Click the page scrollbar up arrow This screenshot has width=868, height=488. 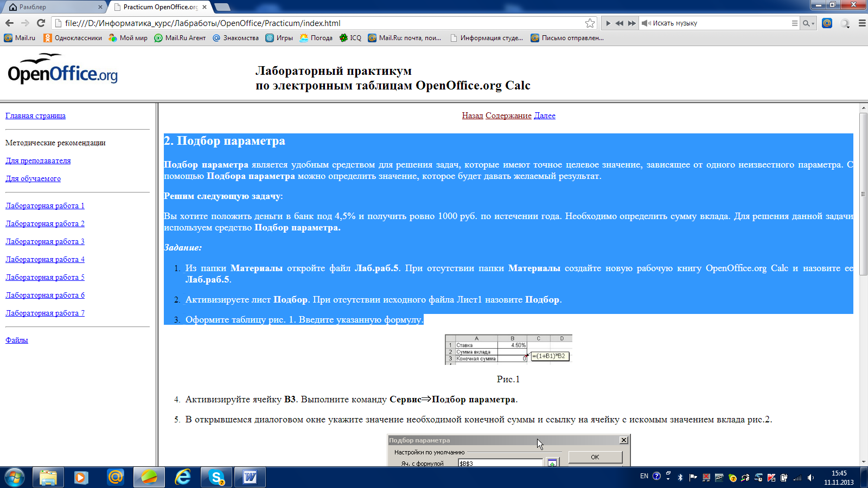[x=863, y=108]
